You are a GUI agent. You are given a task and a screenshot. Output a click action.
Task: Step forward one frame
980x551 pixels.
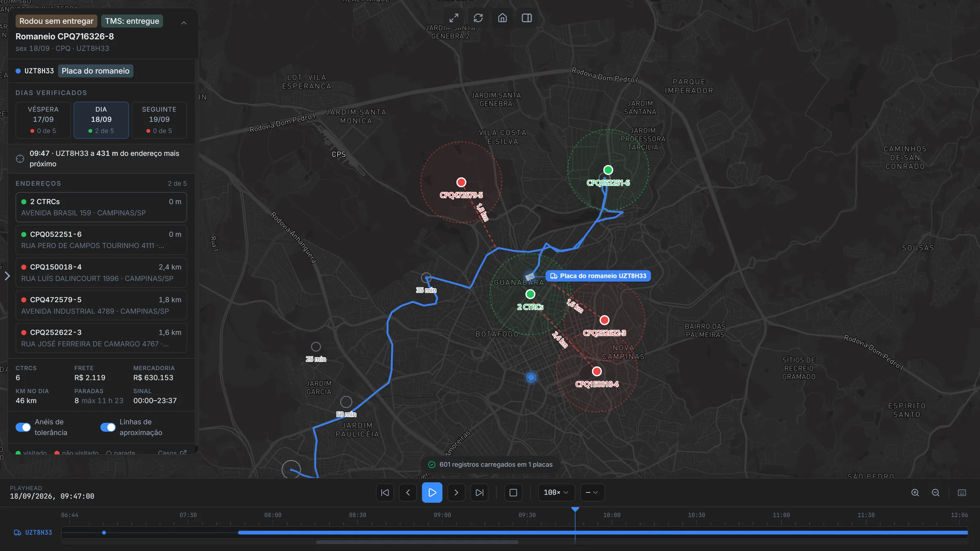pos(456,493)
